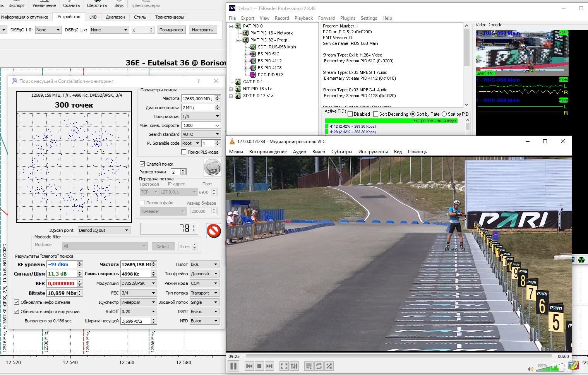This screenshot has width=588, height=375.
Task: Enable VLC shuffle/random icon
Action: [329, 366]
